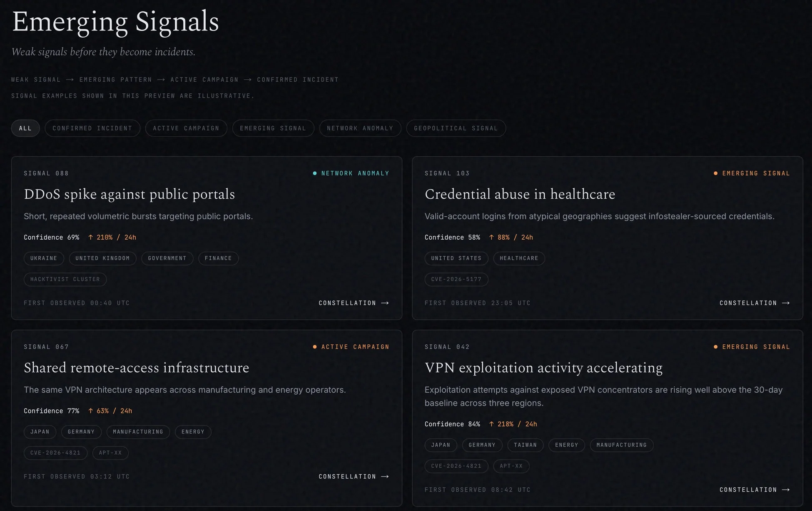Open Constellation link for Signal 103
Screen dimensions: 812x511
pyautogui.click(x=755, y=303)
